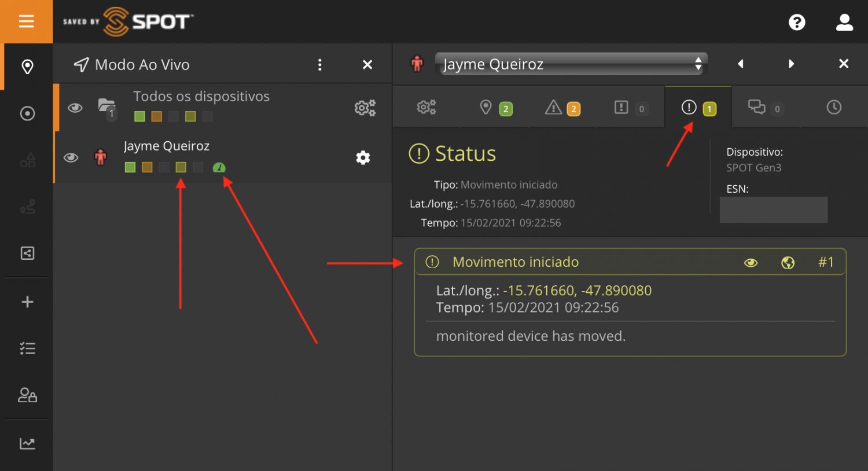868x471 pixels.
Task: Open the hamburger main menu
Action: 27,22
